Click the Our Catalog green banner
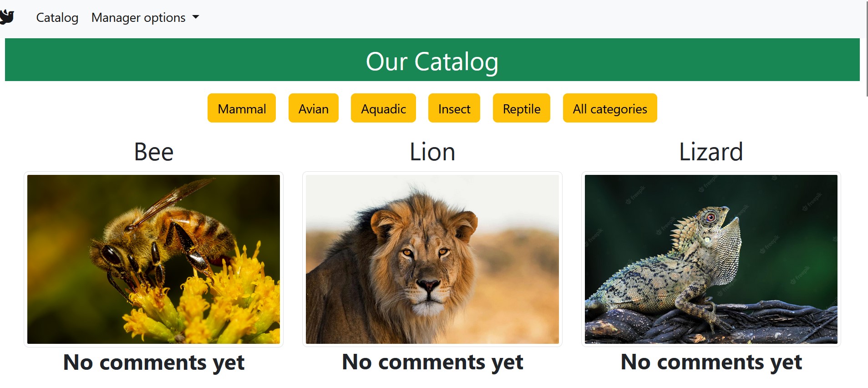Screen dimensions: 868x388 click(432, 60)
